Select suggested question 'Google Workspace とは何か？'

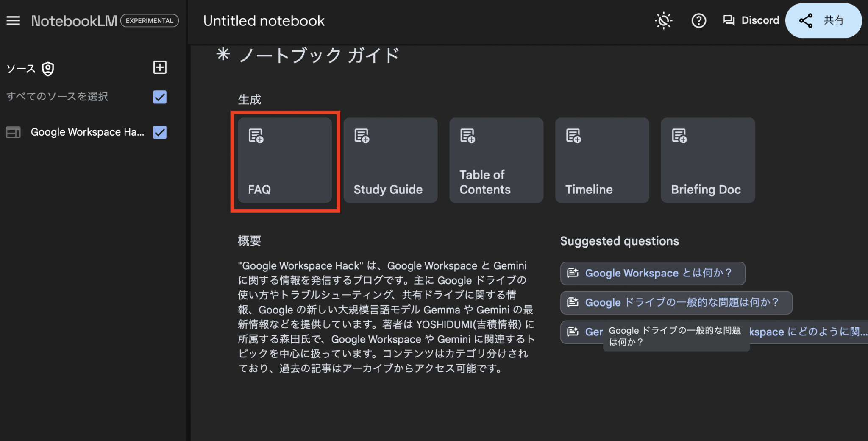(653, 273)
